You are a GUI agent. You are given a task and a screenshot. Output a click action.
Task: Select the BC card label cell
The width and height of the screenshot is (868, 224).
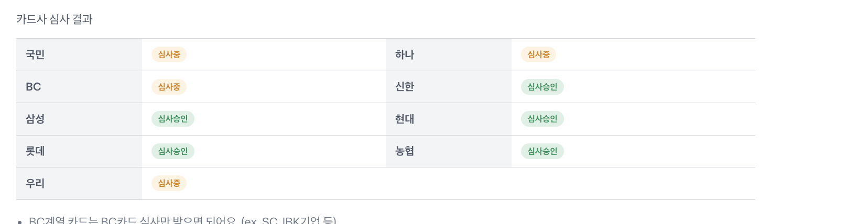pyautogui.click(x=34, y=87)
